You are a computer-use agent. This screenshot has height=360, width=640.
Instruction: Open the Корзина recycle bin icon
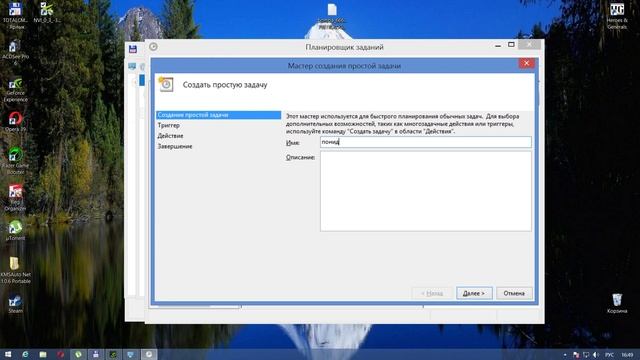(617, 303)
